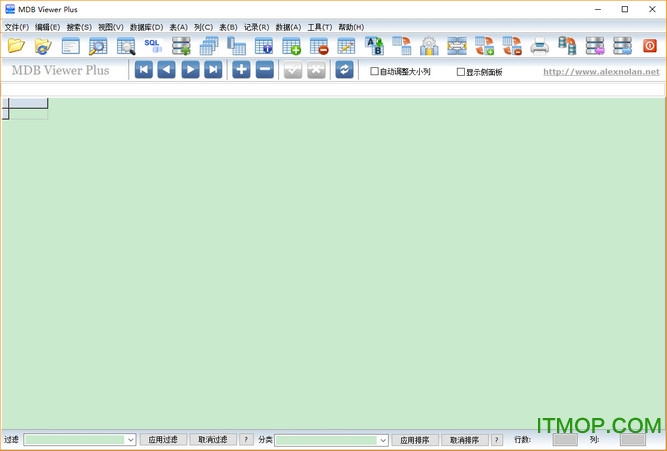Click the ? button beside 取消排序
This screenshot has height=451, width=667.
(x=497, y=440)
